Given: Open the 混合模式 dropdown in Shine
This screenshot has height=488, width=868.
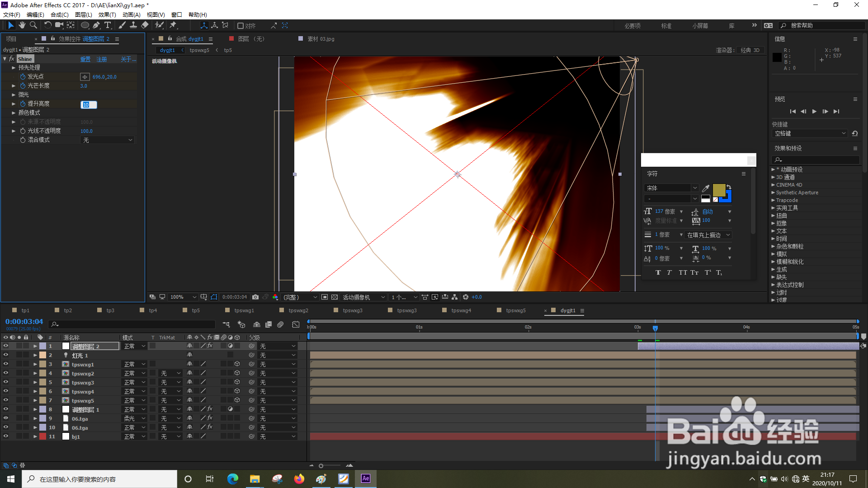Looking at the screenshot, I should 108,140.
